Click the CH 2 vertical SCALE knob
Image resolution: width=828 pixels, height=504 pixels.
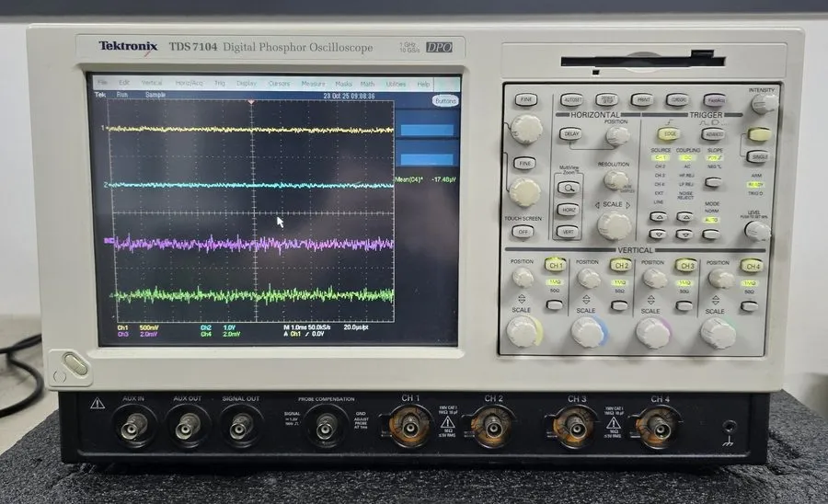click(587, 333)
